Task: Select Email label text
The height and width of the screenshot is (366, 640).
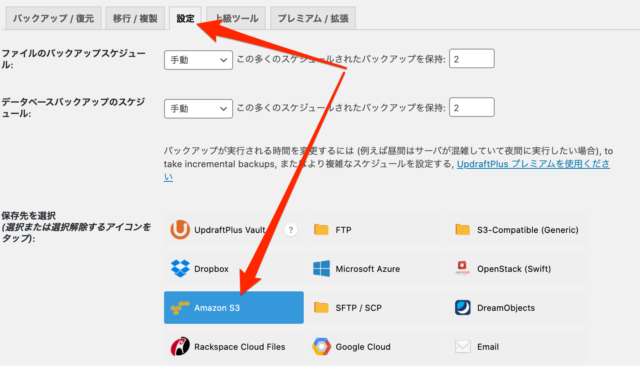Action: 488,347
